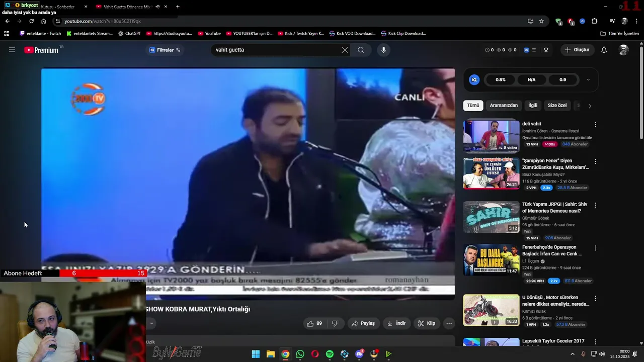This screenshot has height=362, width=644.
Task: Open Filtreler filter options
Action: pyautogui.click(x=165, y=50)
